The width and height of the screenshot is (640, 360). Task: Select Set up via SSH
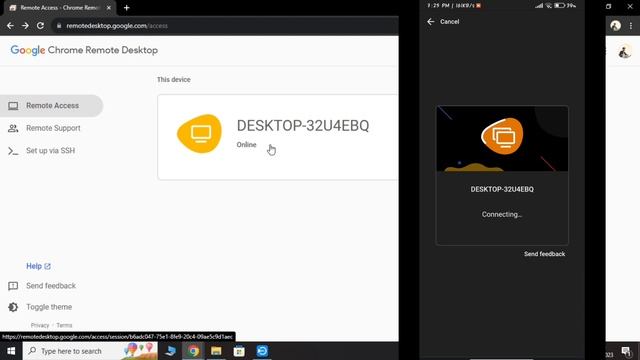click(x=51, y=151)
